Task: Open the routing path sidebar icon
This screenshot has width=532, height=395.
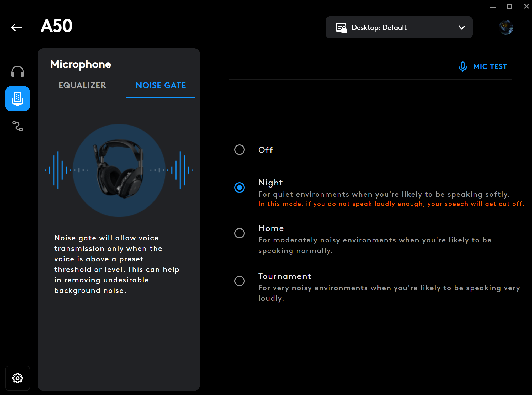Action: [x=18, y=126]
